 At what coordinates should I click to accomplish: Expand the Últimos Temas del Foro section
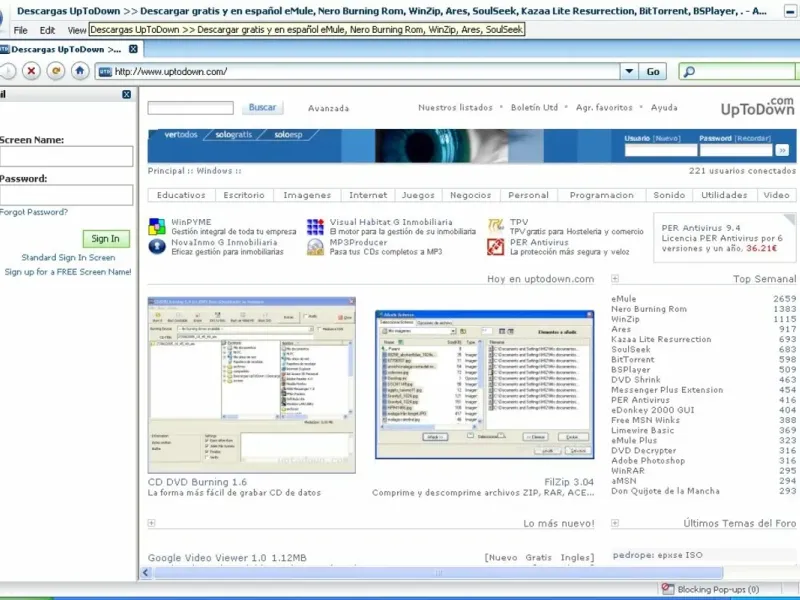pos(615,523)
